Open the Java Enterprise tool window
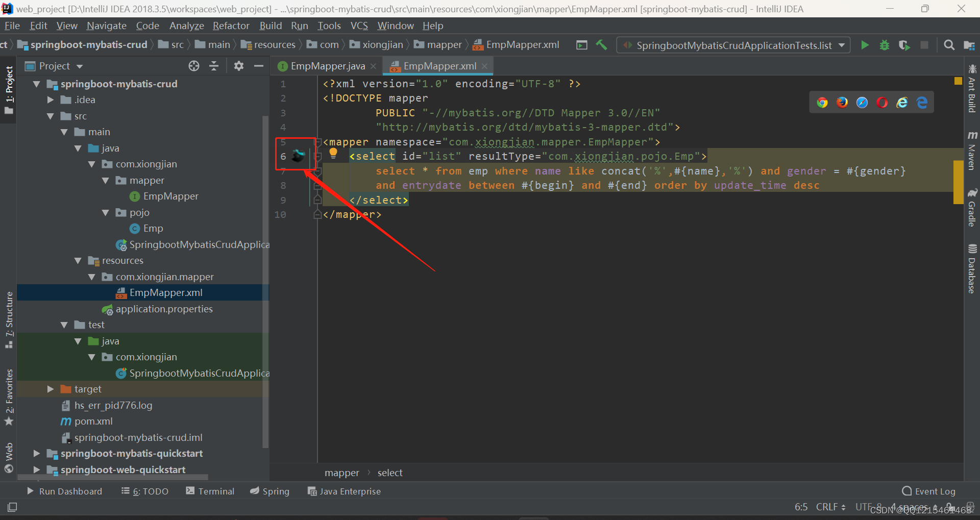This screenshot has height=520, width=980. 344,491
